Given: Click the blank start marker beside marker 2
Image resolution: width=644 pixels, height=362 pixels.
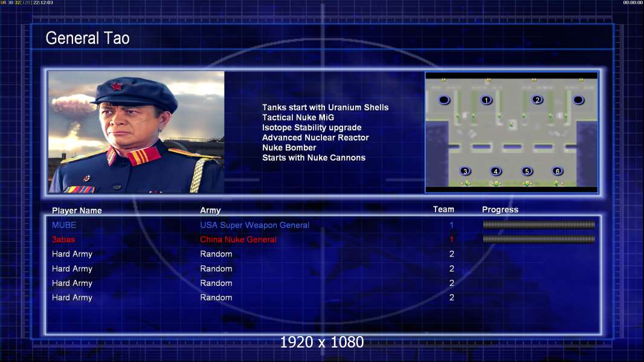Looking at the screenshot, I should click(578, 100).
